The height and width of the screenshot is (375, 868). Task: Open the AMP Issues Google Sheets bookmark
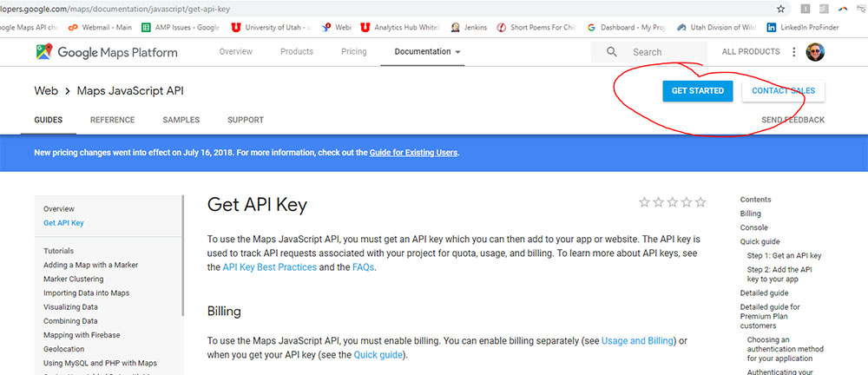coord(181,27)
